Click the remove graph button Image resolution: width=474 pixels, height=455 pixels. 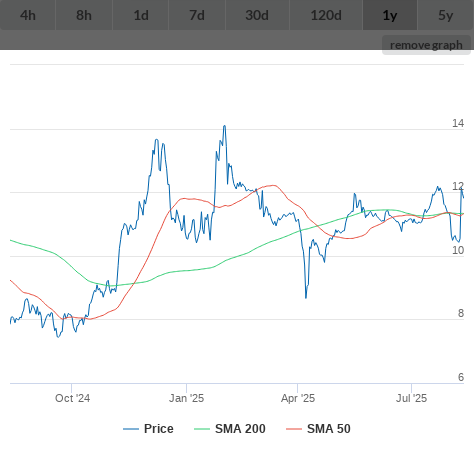point(426,45)
